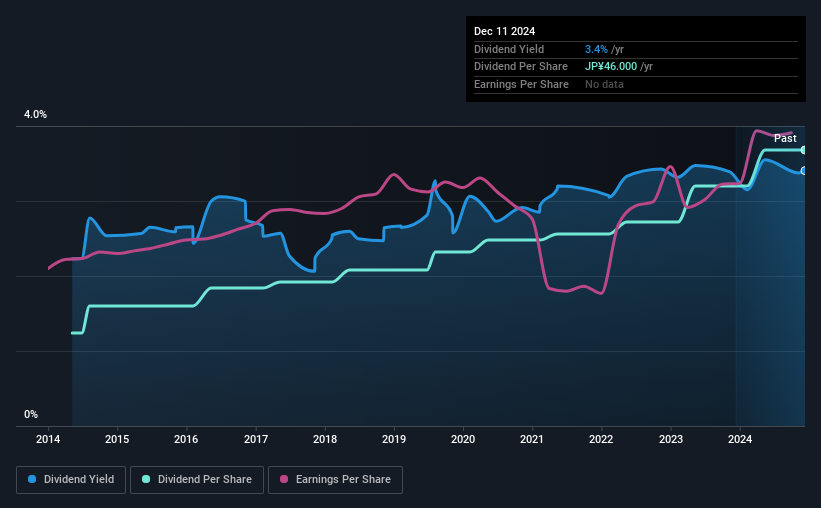This screenshot has width=821, height=508.
Task: Click the 2019 x-axis label
Action: (394, 439)
